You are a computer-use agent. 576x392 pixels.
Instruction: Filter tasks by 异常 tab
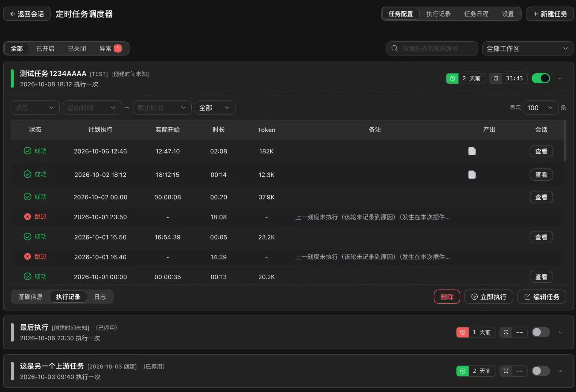[111, 49]
